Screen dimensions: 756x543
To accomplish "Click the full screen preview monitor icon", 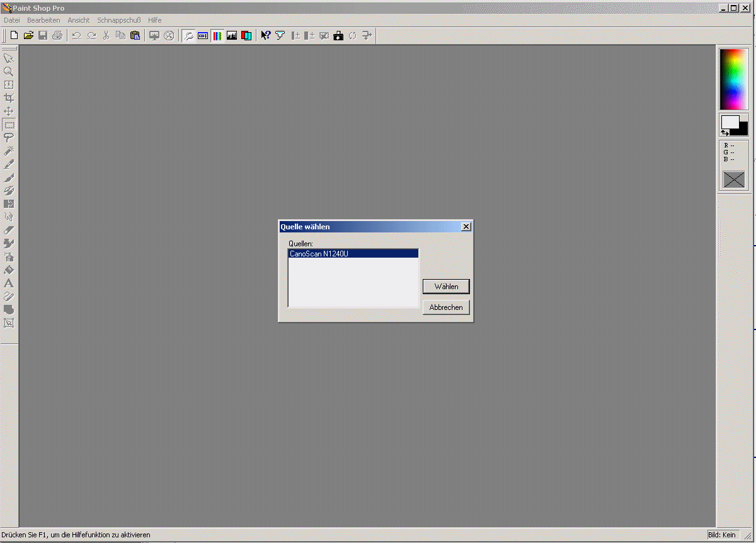I will coord(154,36).
